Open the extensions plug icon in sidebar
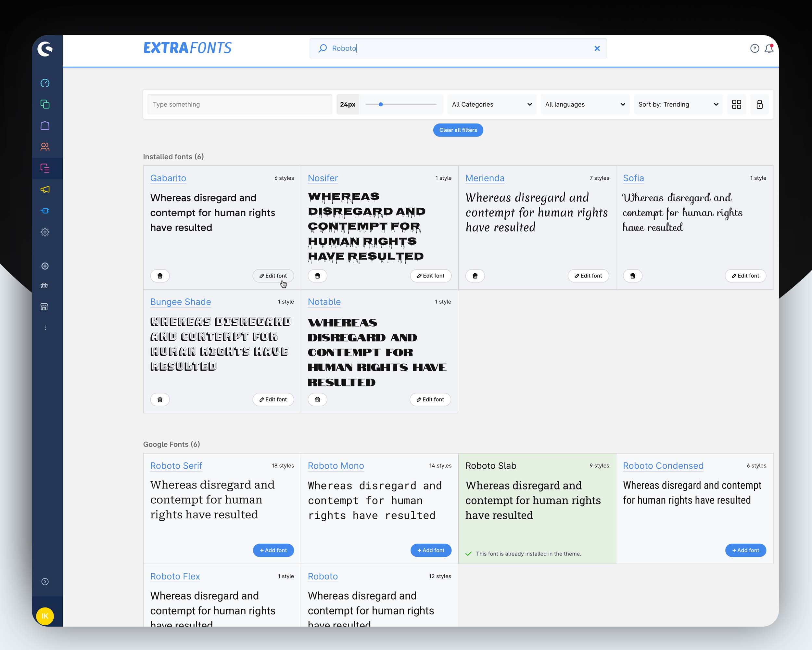812x650 pixels. click(45, 211)
